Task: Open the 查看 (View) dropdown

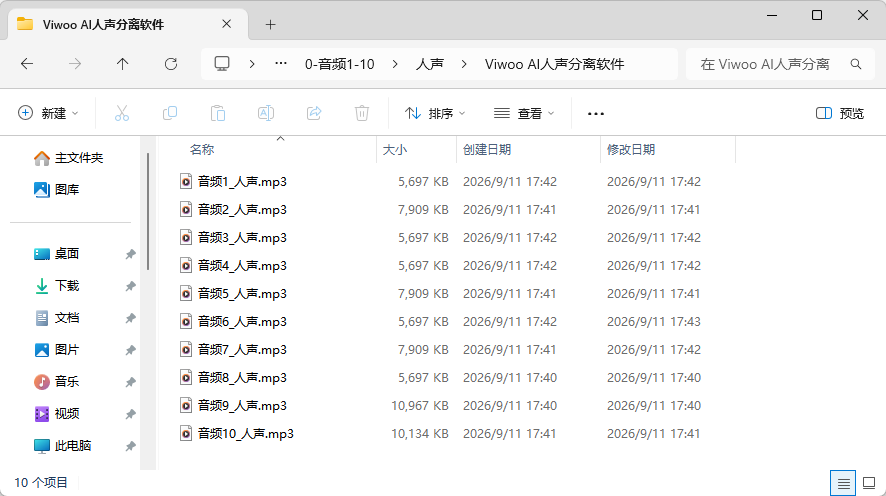Action: click(524, 114)
